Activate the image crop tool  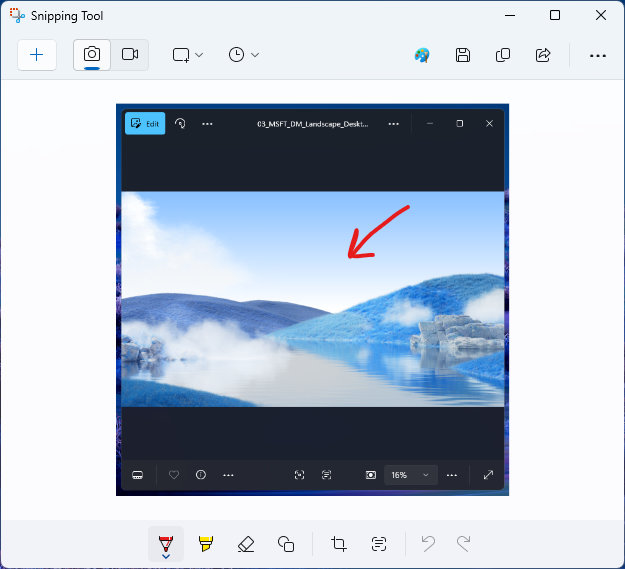click(x=339, y=543)
